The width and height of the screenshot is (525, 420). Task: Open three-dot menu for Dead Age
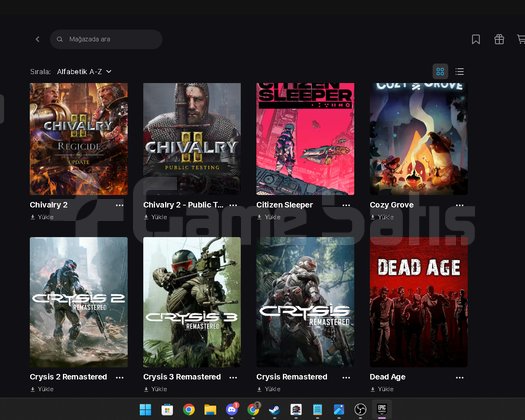tap(460, 377)
